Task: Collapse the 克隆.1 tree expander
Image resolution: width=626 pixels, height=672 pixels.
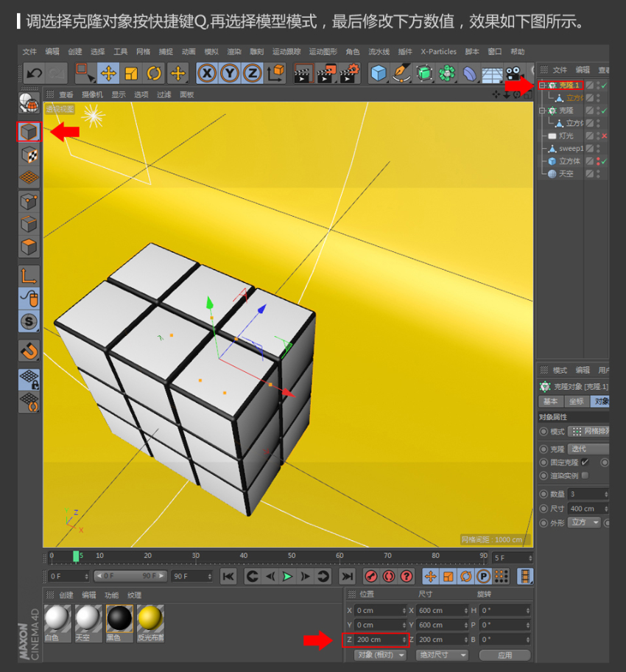Action: click(x=542, y=85)
